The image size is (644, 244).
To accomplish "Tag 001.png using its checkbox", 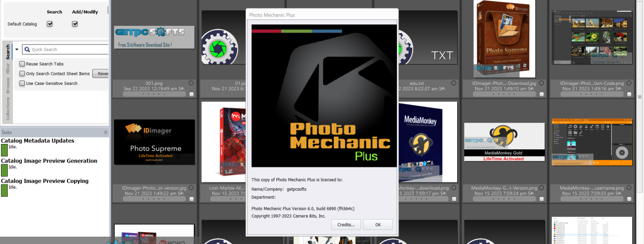I will pos(192,95).
